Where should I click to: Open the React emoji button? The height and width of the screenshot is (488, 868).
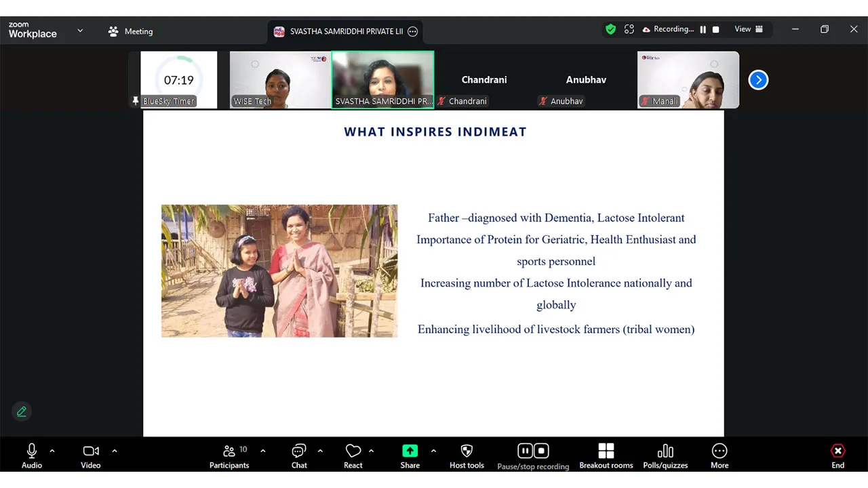(353, 456)
